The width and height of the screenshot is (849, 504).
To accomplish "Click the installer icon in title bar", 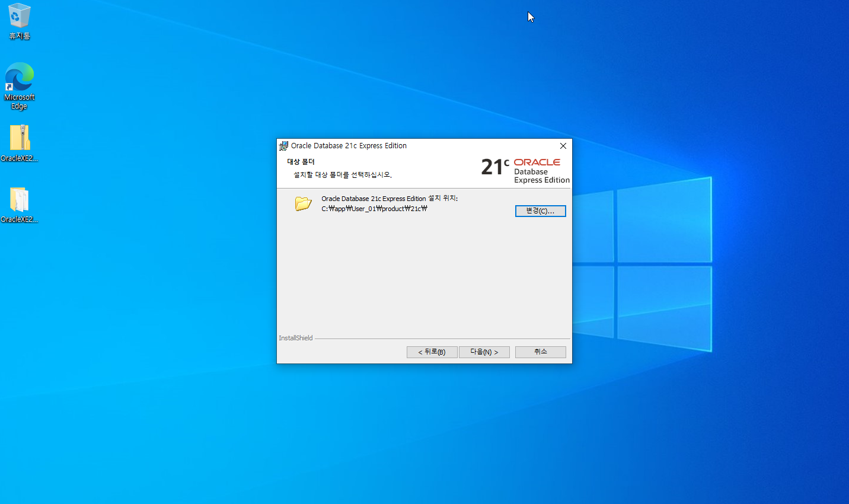I will click(x=283, y=146).
